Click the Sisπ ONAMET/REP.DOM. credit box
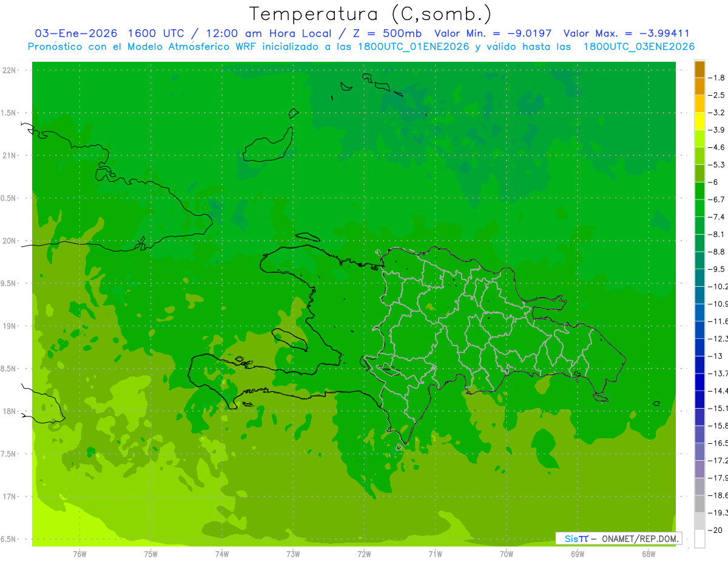Screen dimensions: 728x562 (x=618, y=538)
